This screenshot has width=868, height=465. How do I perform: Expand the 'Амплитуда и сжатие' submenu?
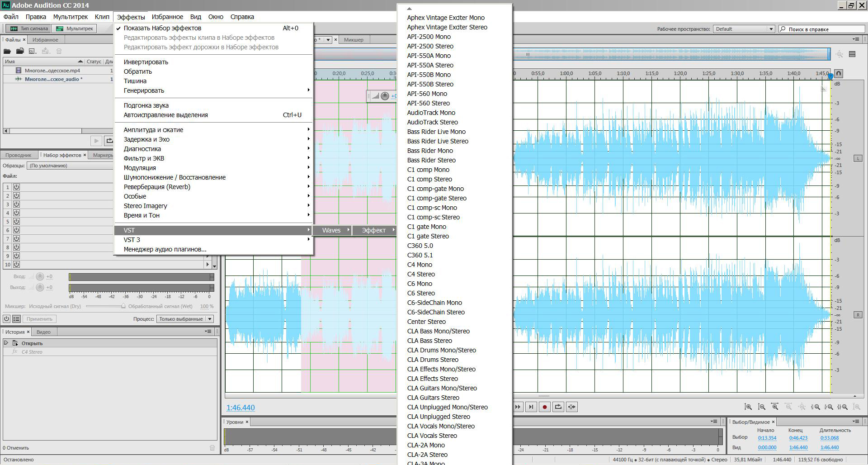(x=213, y=130)
